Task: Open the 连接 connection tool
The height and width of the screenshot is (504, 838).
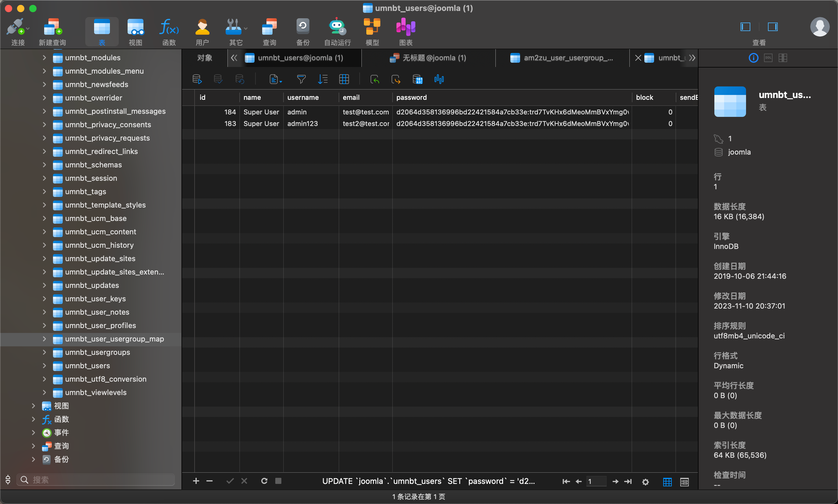Action: click(17, 32)
